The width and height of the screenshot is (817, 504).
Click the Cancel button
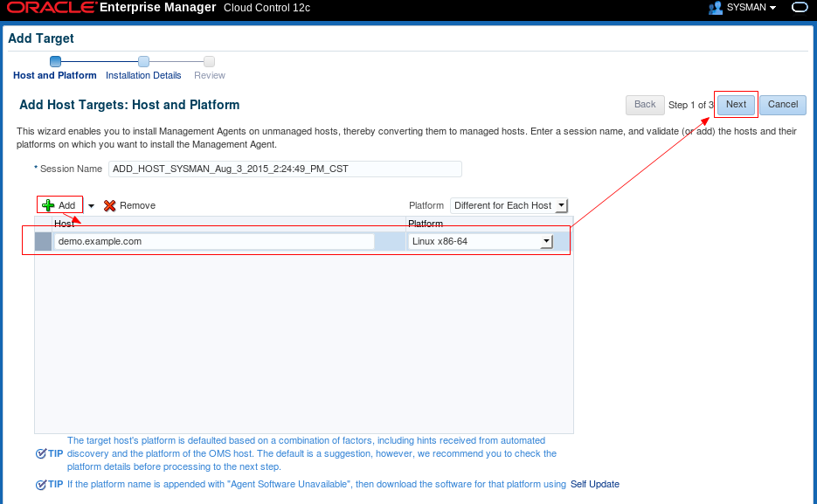point(783,105)
